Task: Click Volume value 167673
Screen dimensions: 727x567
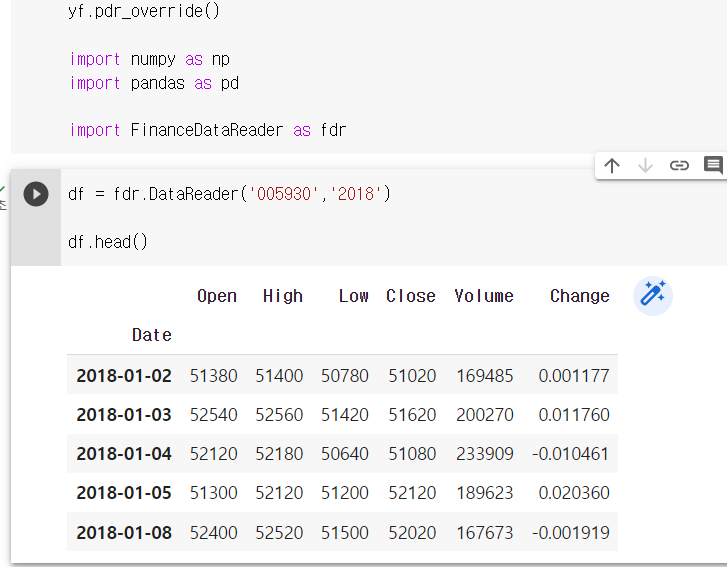Action: (485, 532)
